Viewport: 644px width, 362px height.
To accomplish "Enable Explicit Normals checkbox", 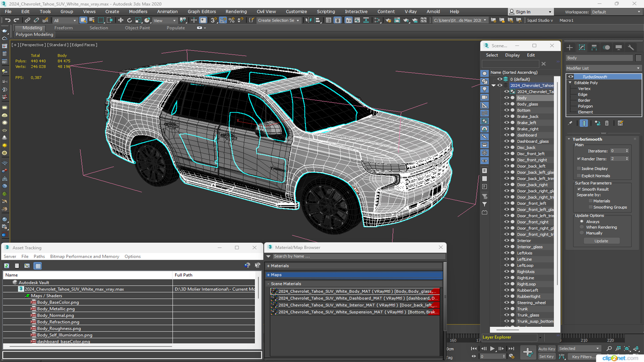I will (x=579, y=176).
